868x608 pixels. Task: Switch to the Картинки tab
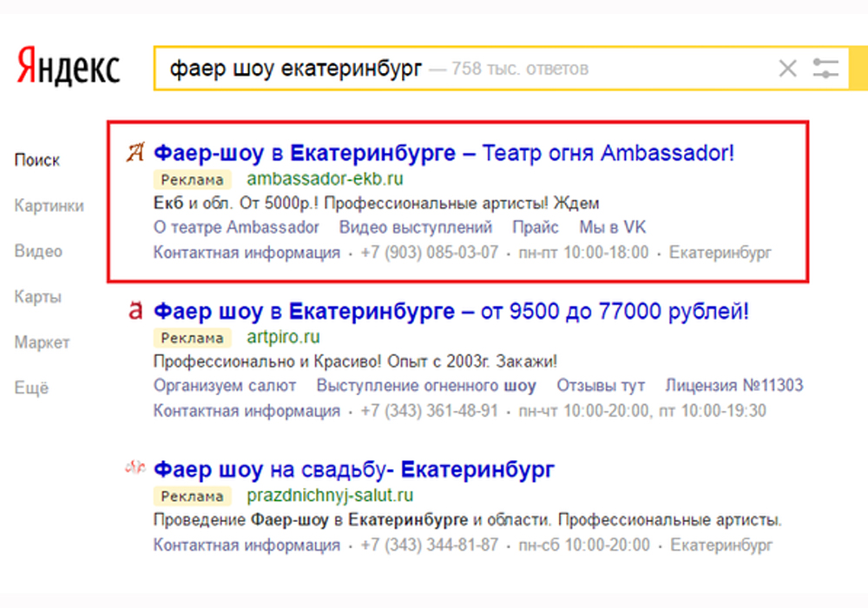tap(49, 206)
